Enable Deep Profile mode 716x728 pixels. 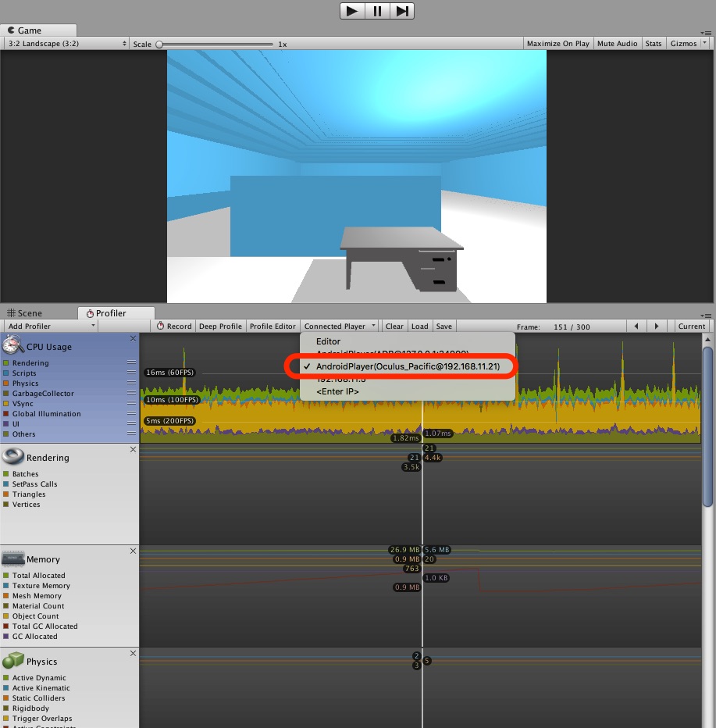(220, 327)
